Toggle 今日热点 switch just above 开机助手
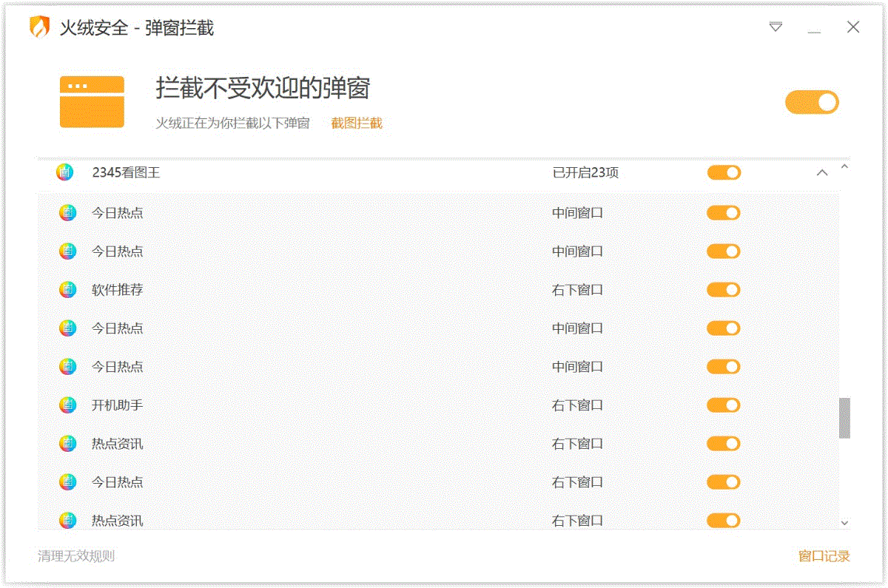Screen dimensions: 888x588 pyautogui.click(x=724, y=367)
